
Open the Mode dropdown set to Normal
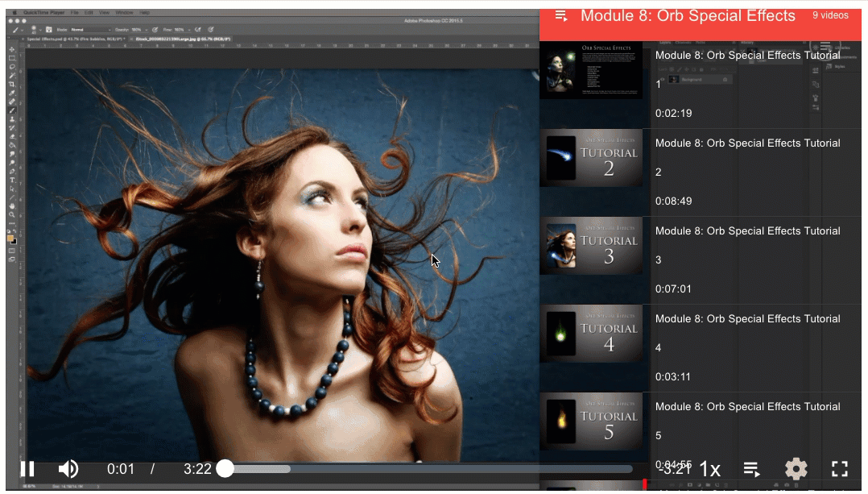(90, 30)
